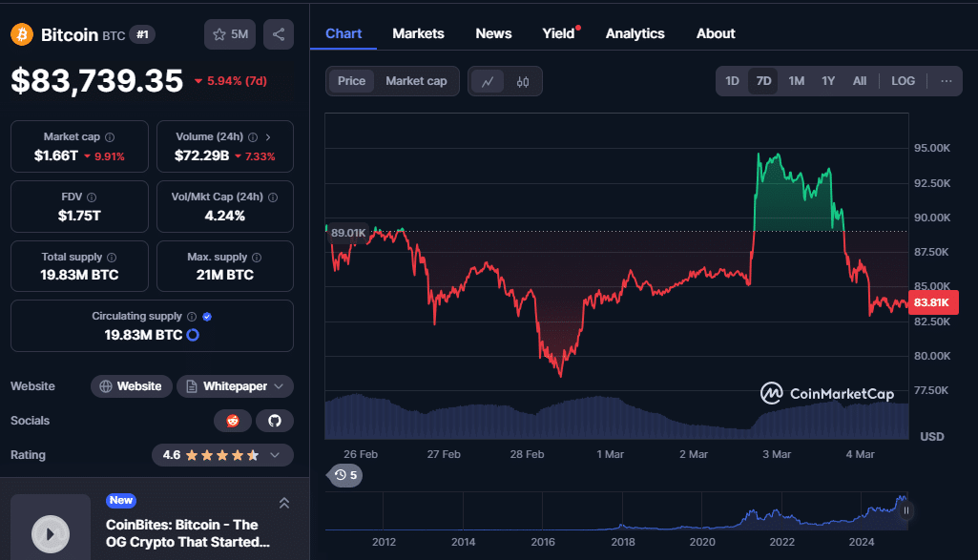This screenshot has height=560, width=978.
Task: Click the circulating supply progress ring icon
Action: 194,335
